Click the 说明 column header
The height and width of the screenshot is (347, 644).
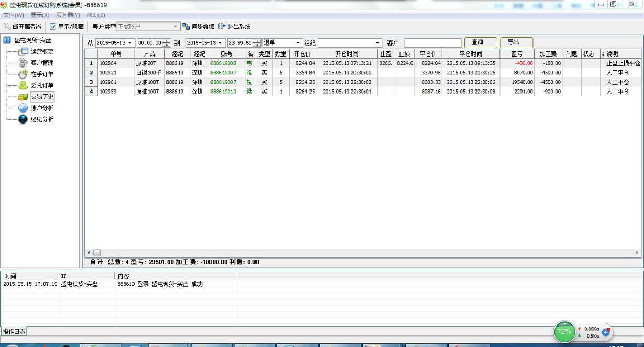point(623,54)
